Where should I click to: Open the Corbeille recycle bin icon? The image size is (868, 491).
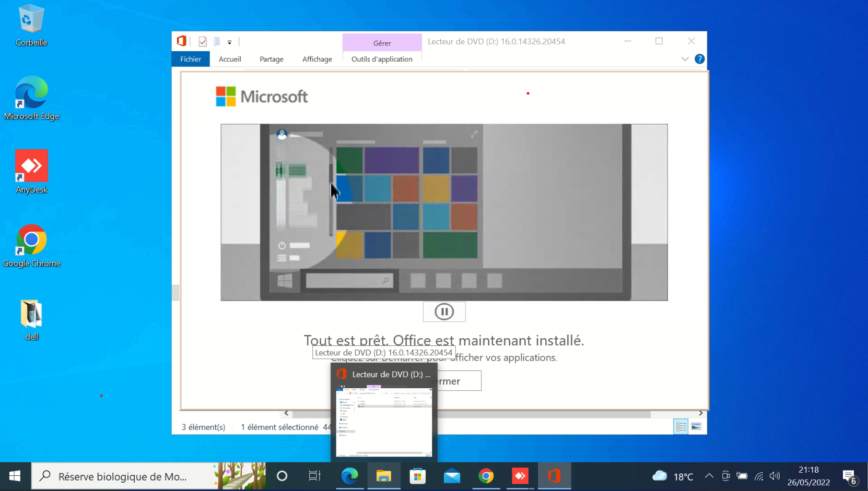click(x=31, y=25)
